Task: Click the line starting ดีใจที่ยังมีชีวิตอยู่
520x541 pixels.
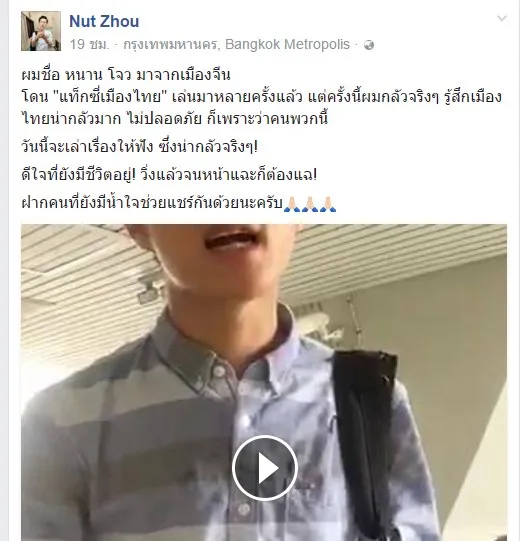Action: [x=169, y=175]
